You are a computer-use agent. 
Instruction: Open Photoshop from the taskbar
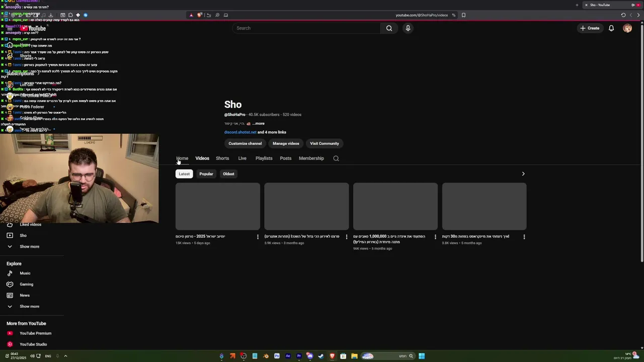click(277, 356)
